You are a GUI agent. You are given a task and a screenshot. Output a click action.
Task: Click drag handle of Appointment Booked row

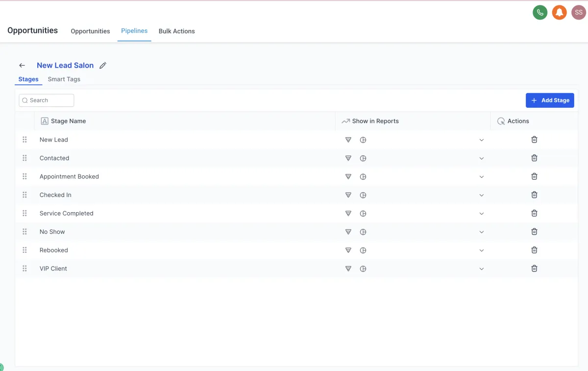coord(24,176)
